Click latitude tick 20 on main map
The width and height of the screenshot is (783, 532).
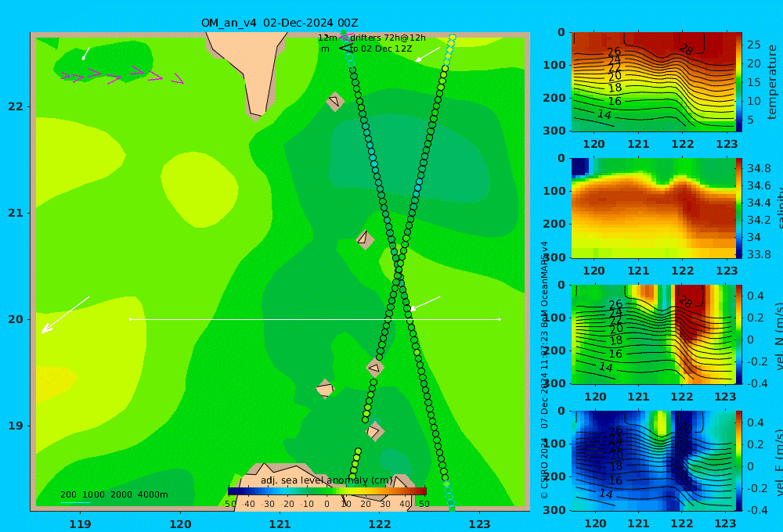(16, 319)
